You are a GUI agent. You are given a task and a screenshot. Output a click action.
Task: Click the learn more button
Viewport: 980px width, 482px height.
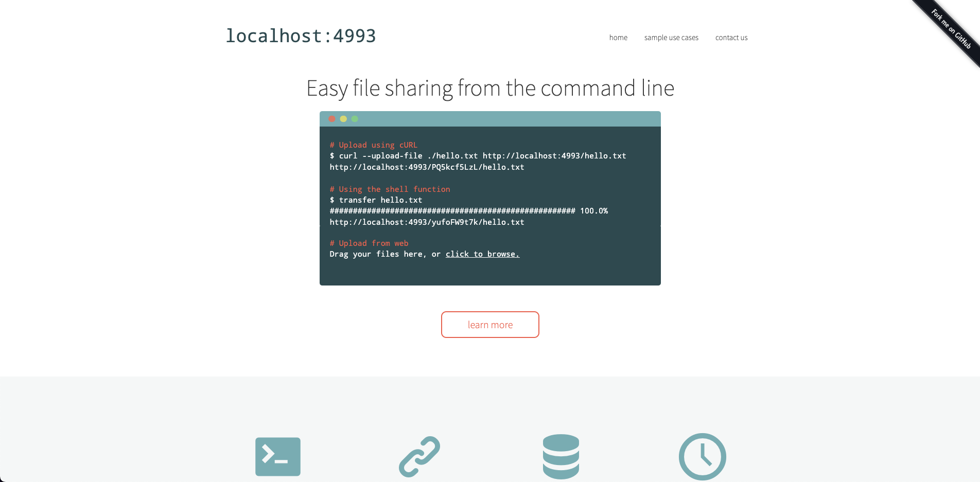tap(490, 325)
